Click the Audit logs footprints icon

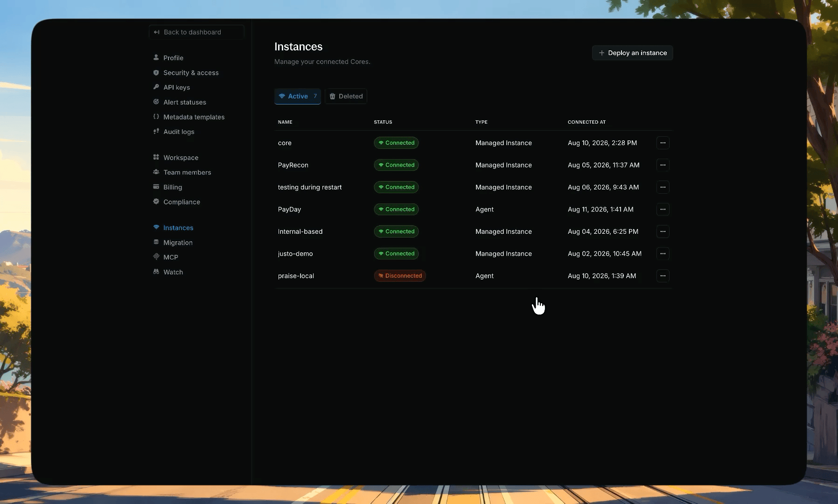click(156, 131)
